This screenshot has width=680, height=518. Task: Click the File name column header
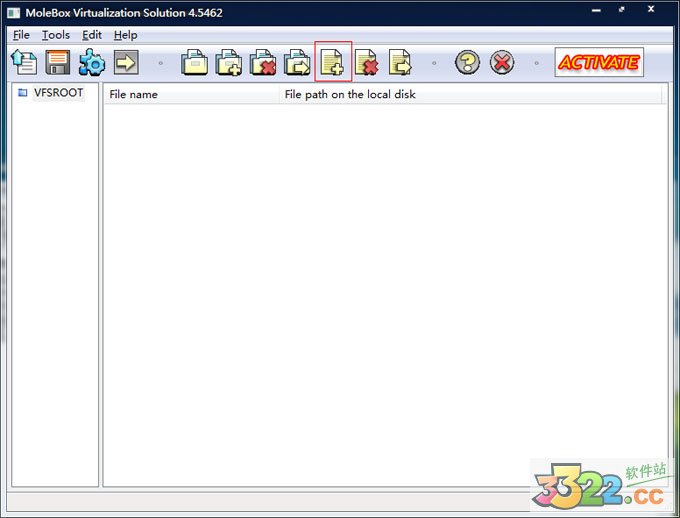click(191, 95)
